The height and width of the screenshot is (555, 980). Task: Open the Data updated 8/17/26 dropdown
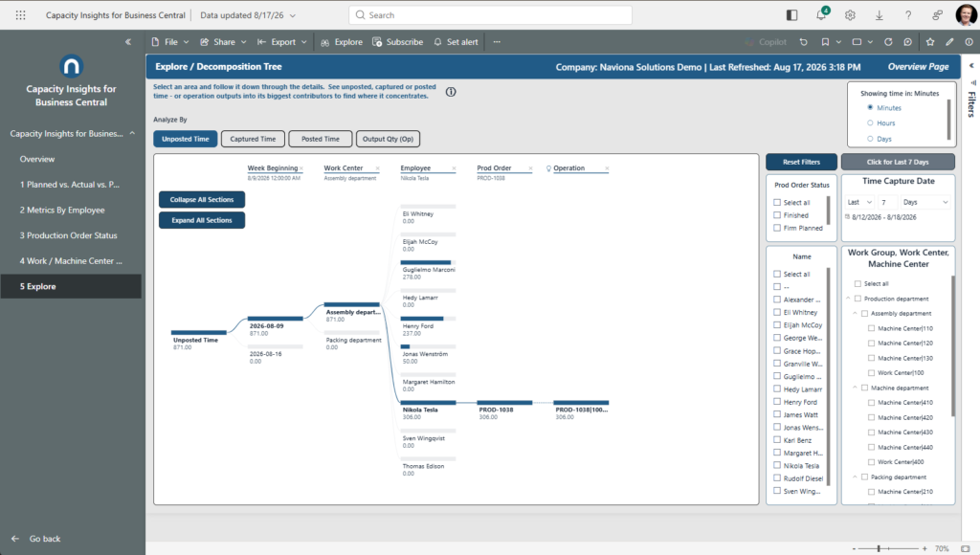point(248,15)
